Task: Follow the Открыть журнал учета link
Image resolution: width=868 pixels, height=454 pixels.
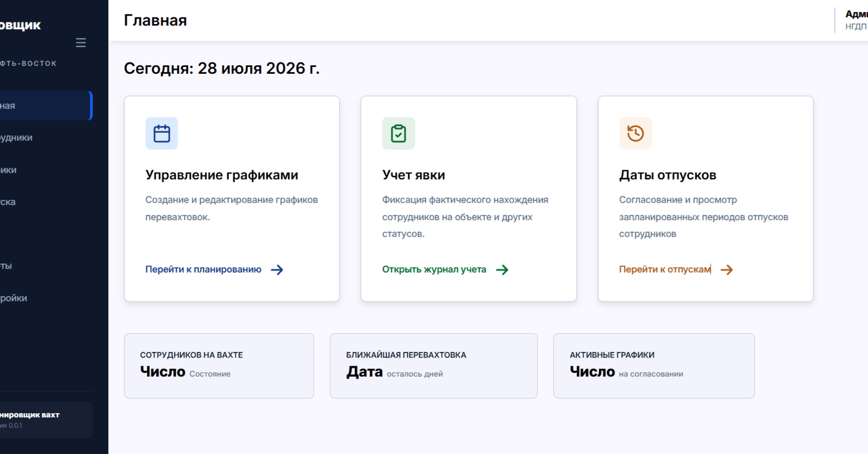Action: [434, 270]
